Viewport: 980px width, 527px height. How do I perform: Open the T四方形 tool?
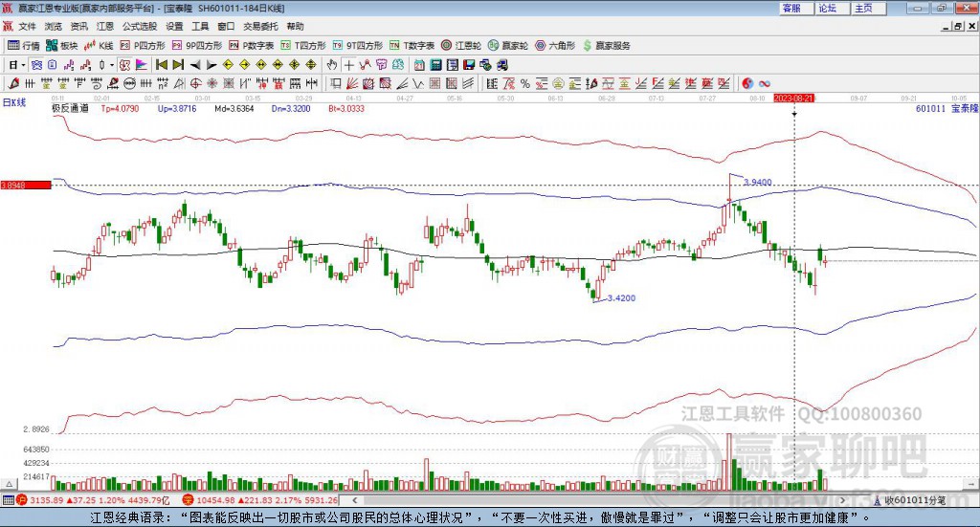pos(303,46)
